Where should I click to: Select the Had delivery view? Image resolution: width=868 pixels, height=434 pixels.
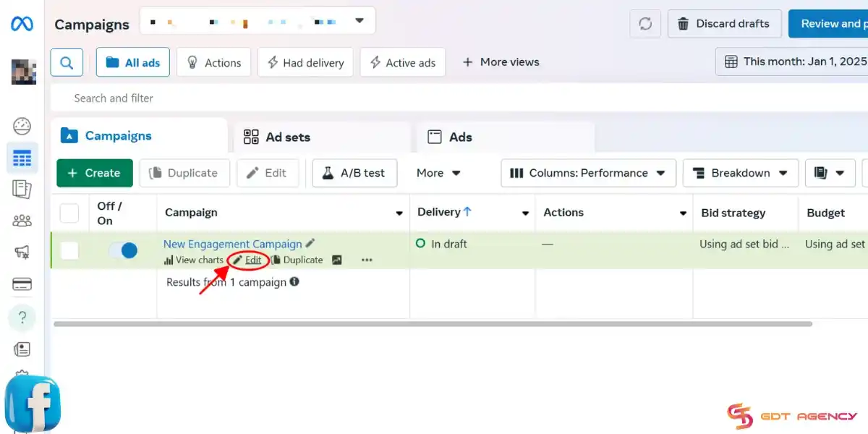[x=305, y=62]
